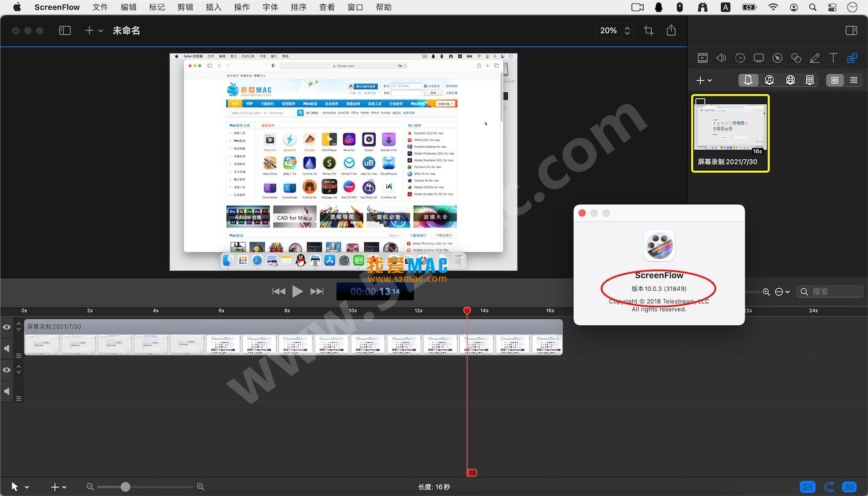The height and width of the screenshot is (496, 868).
Task: Open the 文件 menu
Action: pyautogui.click(x=100, y=7)
